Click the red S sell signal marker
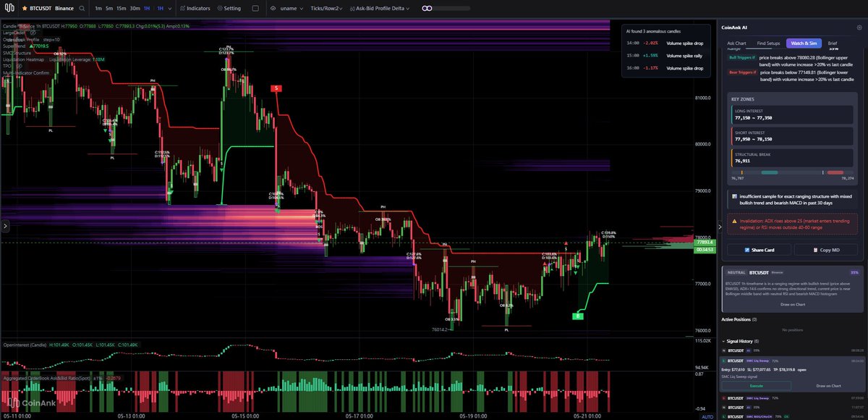Screen dimensions: 868x420 tap(276, 88)
